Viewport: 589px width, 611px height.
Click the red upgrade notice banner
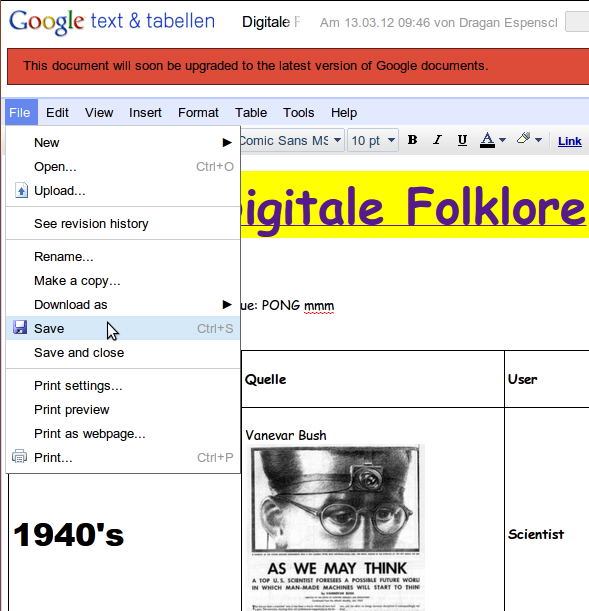(298, 66)
